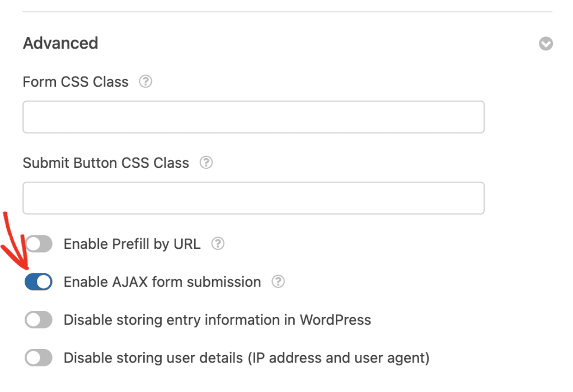Screen dimensions: 573x392
Task: View help for Enable AJAX form submission
Action: [x=278, y=282]
